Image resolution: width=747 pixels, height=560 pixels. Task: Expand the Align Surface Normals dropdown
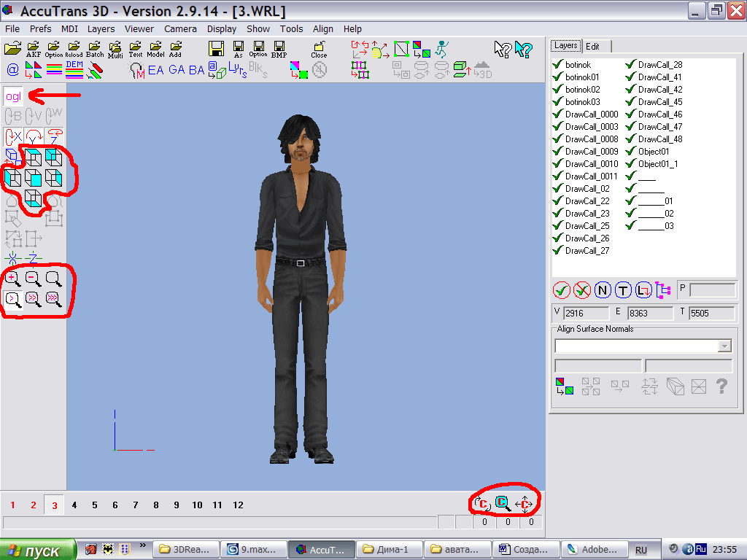tap(724, 346)
